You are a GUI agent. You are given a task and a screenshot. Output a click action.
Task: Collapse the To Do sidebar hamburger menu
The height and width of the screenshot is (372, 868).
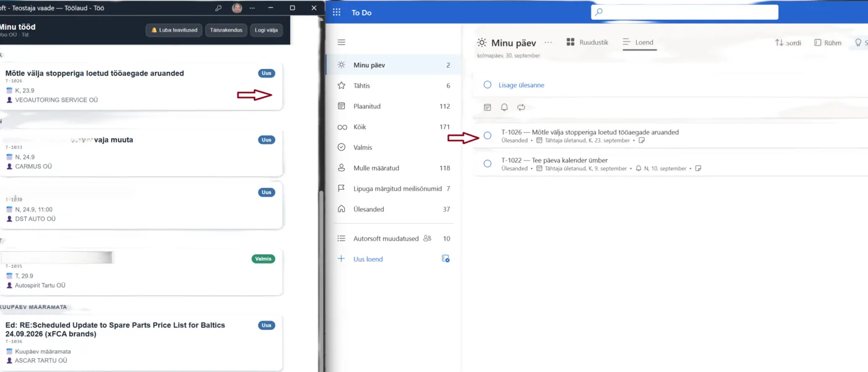click(341, 42)
